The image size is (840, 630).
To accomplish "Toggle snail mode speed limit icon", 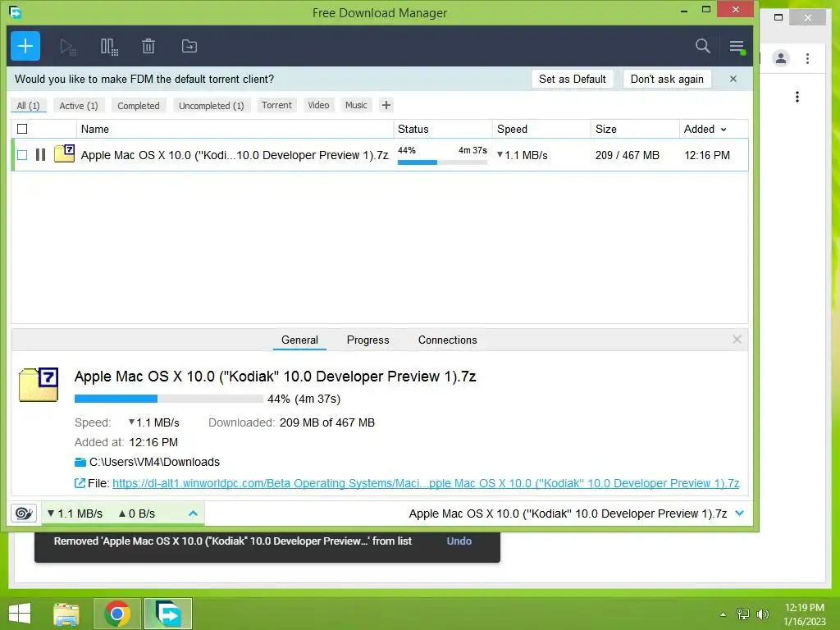I will point(24,514).
